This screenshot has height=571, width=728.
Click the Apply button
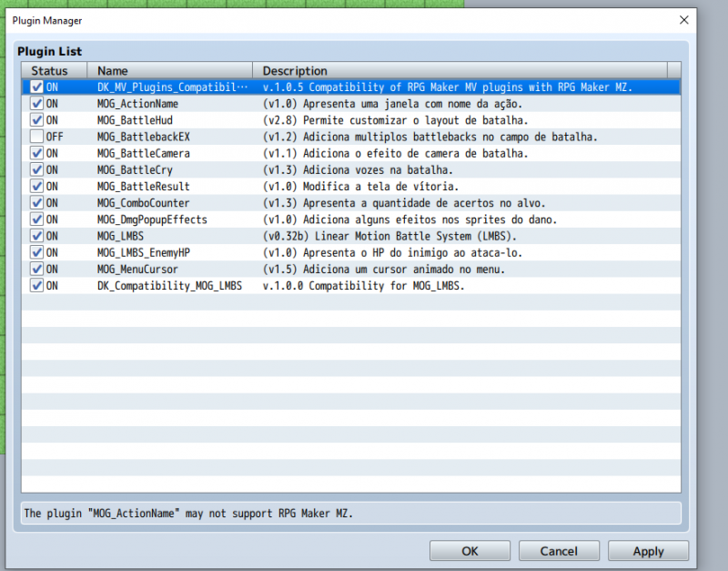click(648, 551)
